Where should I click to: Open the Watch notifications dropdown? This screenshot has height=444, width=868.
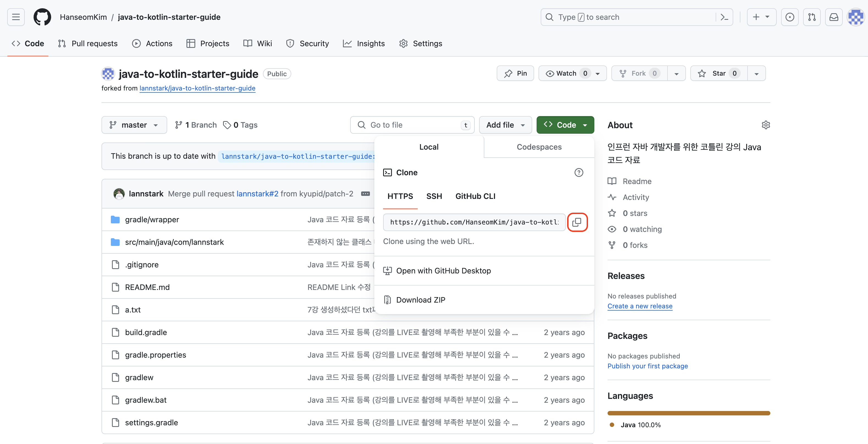coord(572,73)
